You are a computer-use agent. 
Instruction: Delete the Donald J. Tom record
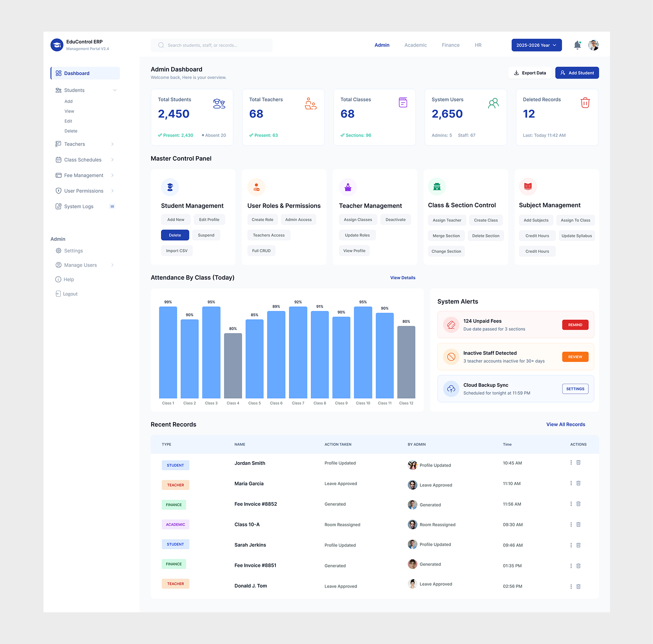(578, 586)
